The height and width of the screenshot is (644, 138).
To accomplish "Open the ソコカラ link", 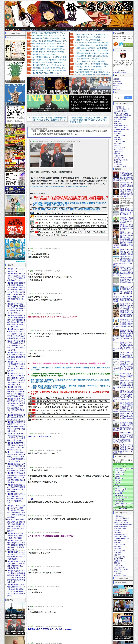I will click(x=115, y=87).
